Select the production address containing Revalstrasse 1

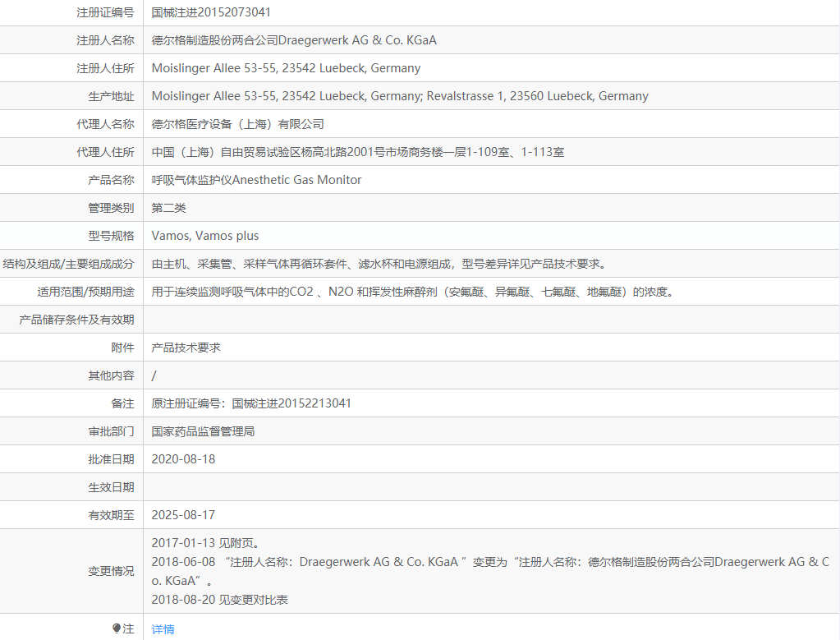point(400,96)
